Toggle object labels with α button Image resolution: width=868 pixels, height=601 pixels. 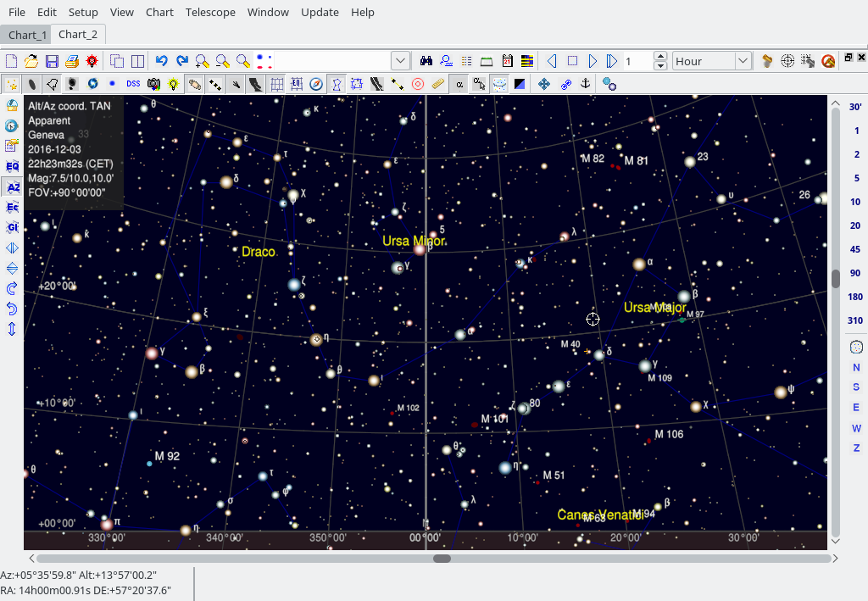459,84
